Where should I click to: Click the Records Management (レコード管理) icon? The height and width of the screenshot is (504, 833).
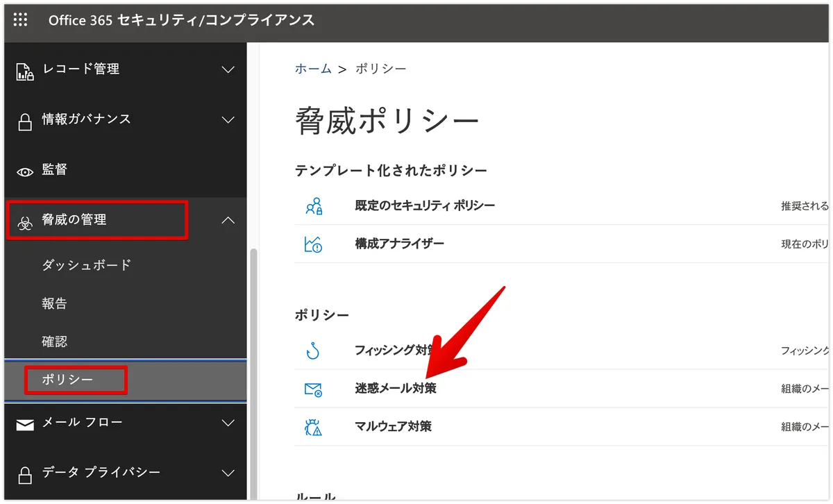pos(25,70)
